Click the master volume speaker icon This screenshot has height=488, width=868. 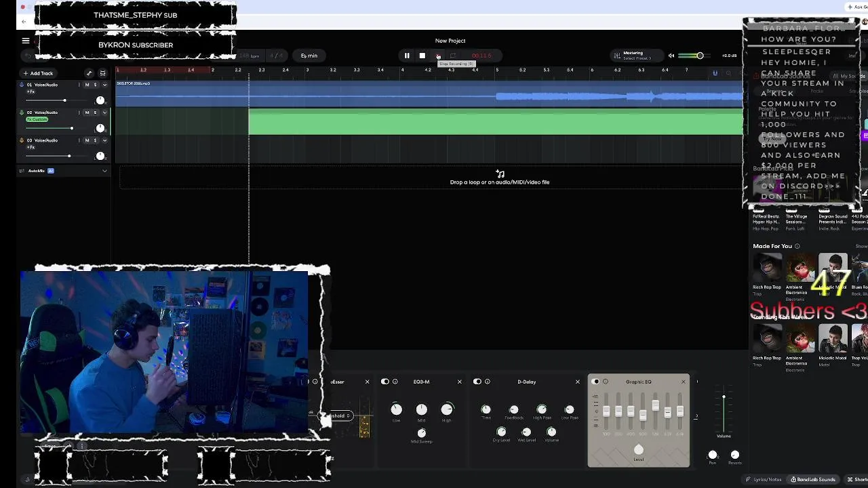671,56
